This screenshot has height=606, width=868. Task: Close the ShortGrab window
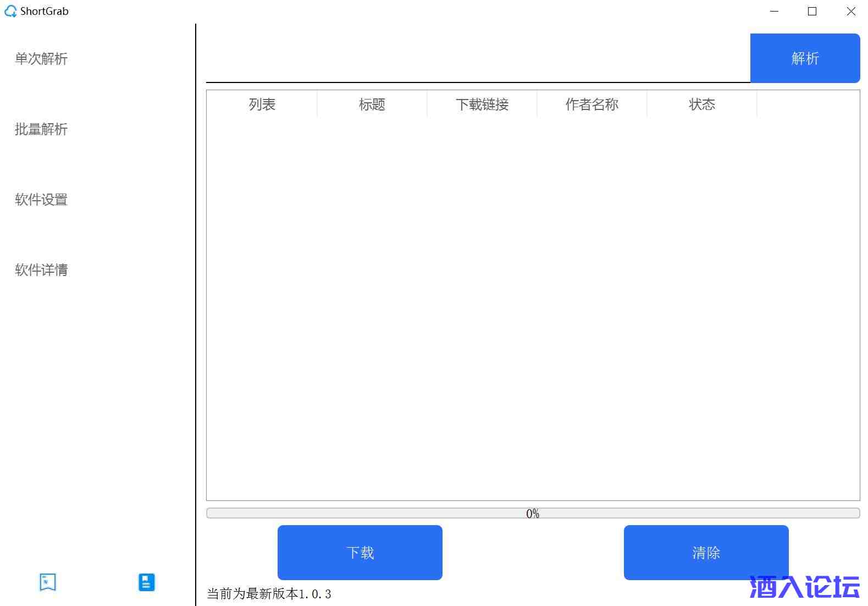tap(851, 11)
